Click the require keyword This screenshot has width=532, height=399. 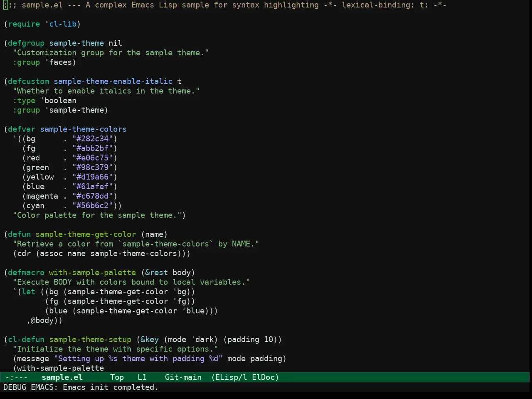[24, 24]
